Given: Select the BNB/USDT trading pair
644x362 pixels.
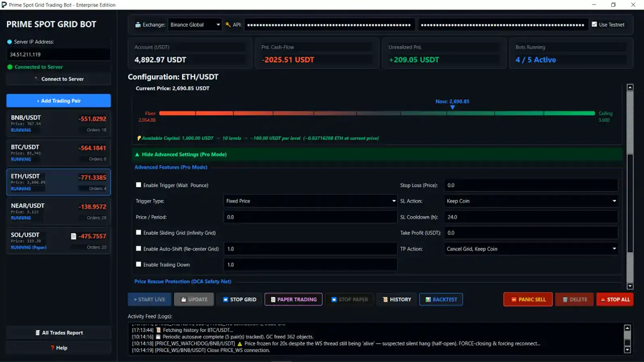Looking at the screenshot, I should click(58, 123).
